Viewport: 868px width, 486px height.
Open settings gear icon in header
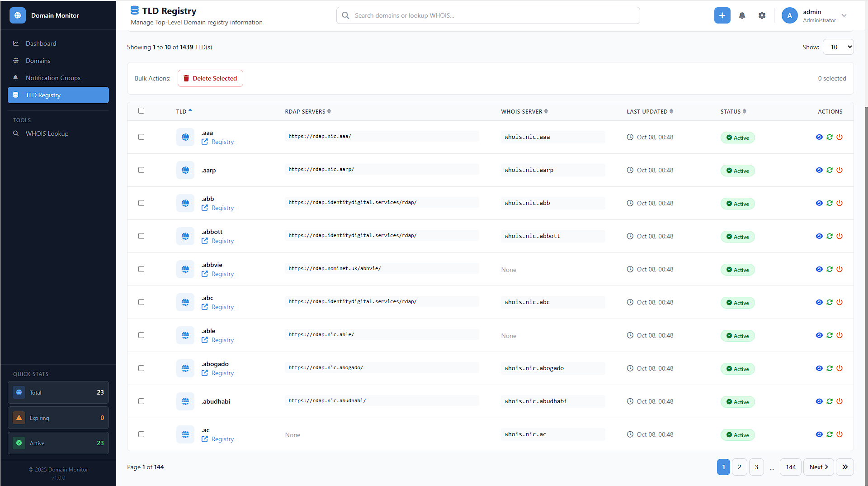[x=762, y=15]
